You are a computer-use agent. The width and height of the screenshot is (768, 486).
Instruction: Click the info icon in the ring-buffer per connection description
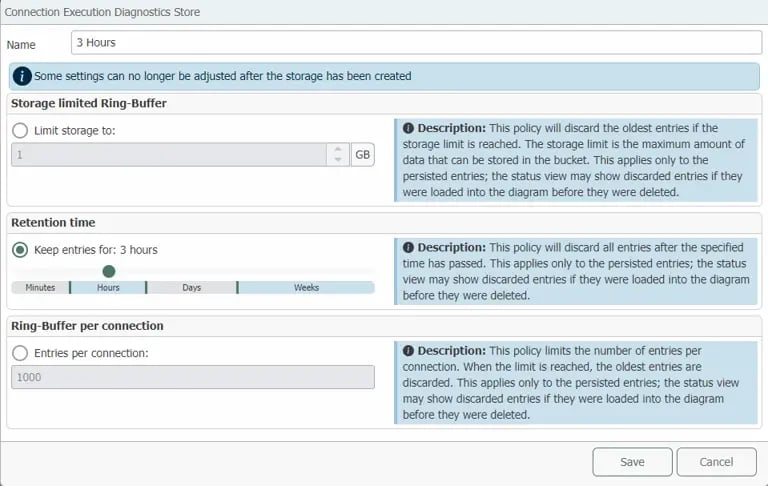(x=408, y=351)
